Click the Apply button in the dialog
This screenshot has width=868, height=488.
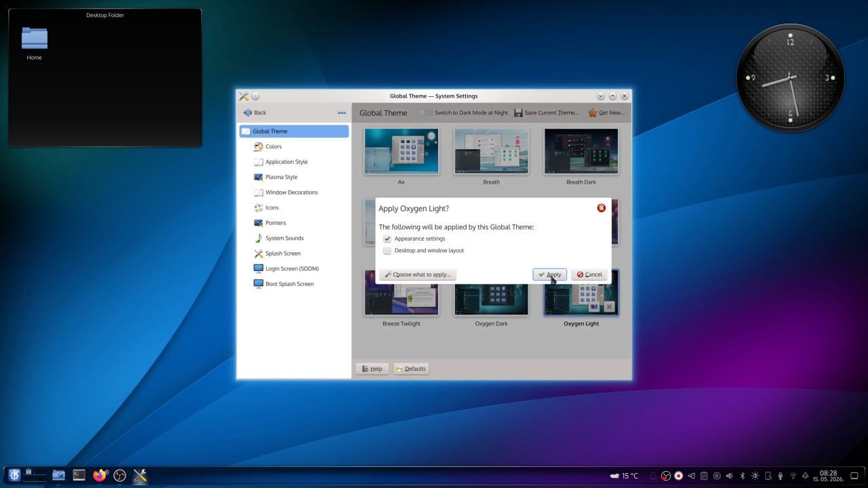coord(549,274)
